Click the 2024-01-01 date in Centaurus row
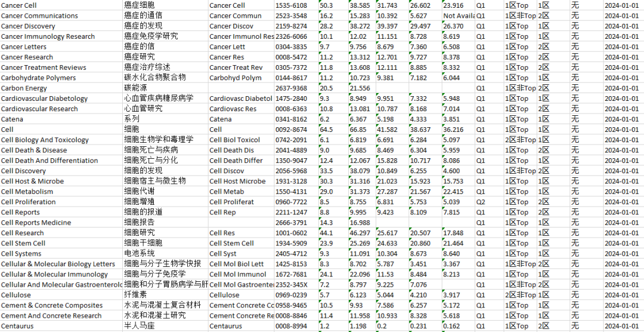 (x=621, y=326)
